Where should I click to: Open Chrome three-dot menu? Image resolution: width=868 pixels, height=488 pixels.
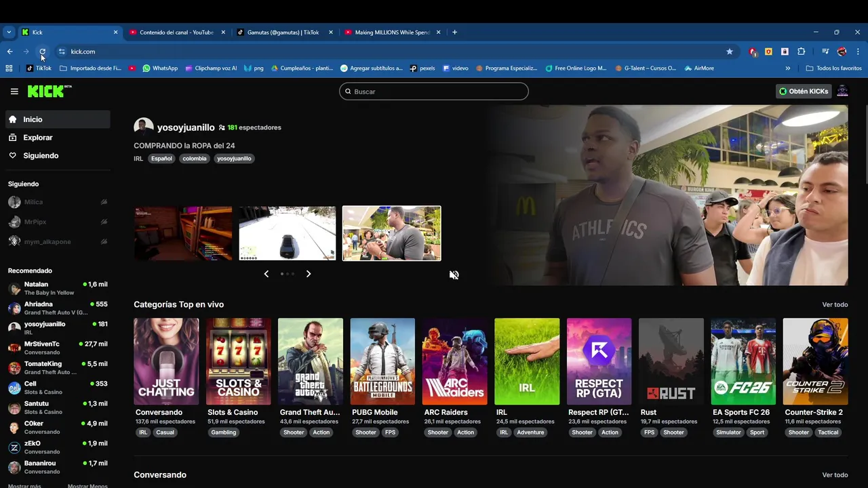pyautogui.click(x=858, y=52)
